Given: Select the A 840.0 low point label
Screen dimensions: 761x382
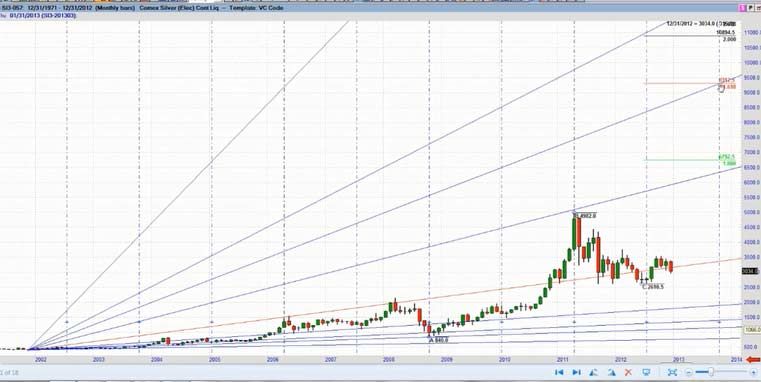Looking at the screenshot, I should point(438,340).
